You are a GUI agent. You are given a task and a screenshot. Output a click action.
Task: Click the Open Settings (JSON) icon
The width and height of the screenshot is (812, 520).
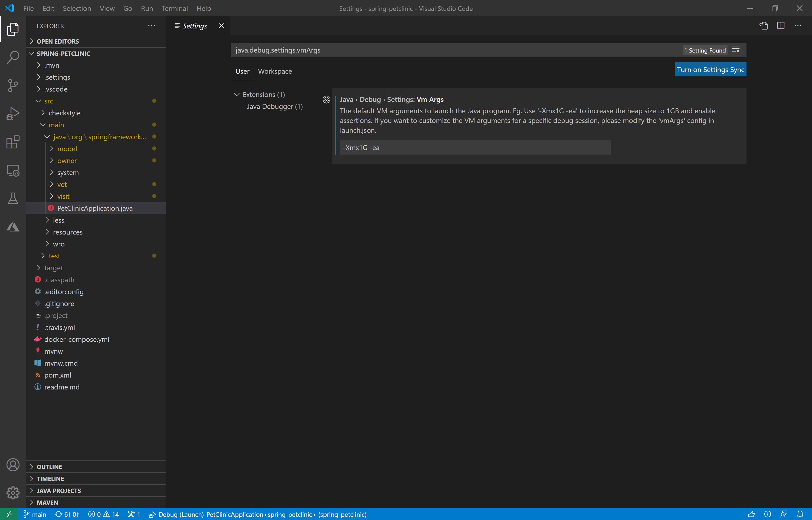point(764,26)
